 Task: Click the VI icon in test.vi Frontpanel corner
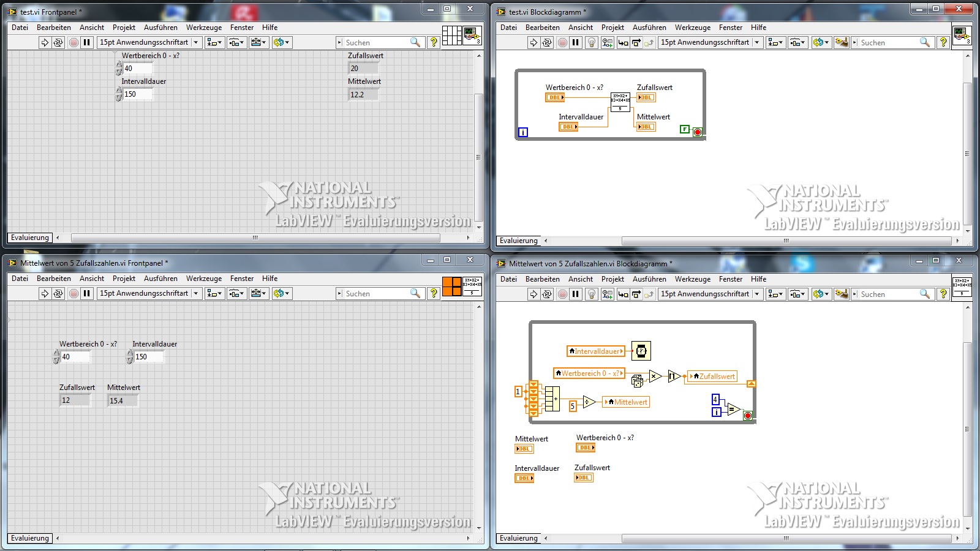472,36
